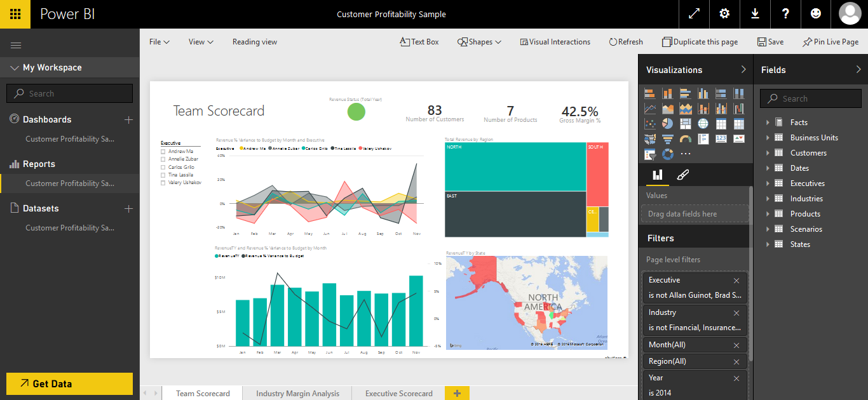Image resolution: width=868 pixels, height=400 pixels.
Task: Select the funnel visualization icon
Action: tap(667, 139)
